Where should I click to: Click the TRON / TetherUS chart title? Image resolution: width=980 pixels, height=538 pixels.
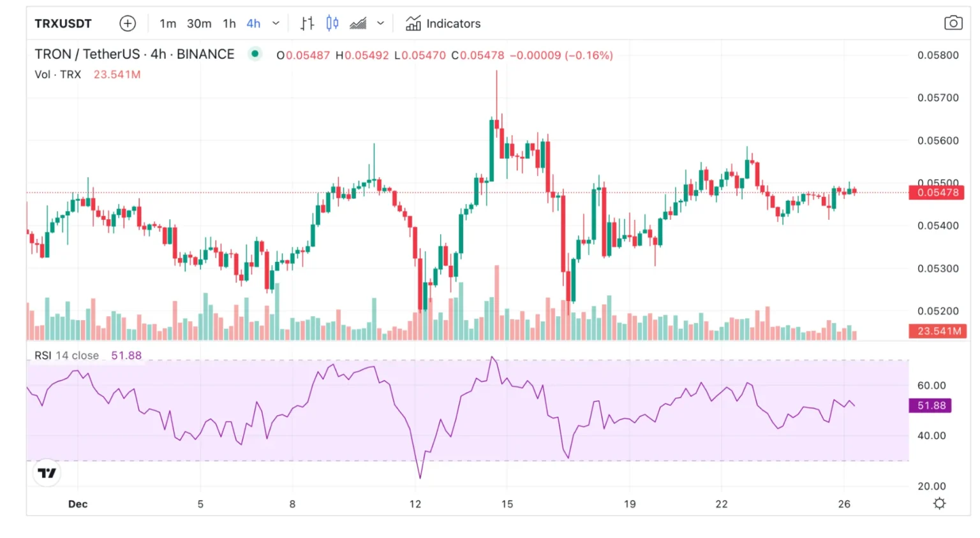click(x=134, y=54)
